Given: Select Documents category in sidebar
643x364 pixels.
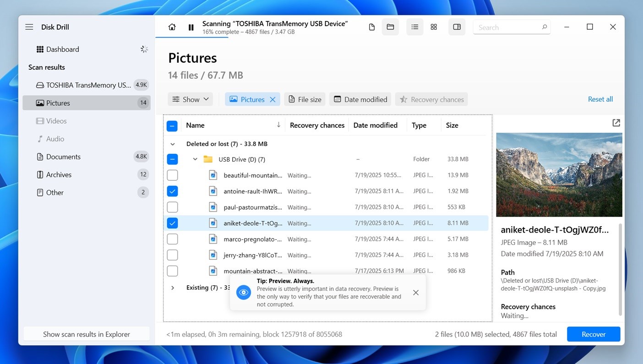Looking at the screenshot, I should [x=87, y=157].
